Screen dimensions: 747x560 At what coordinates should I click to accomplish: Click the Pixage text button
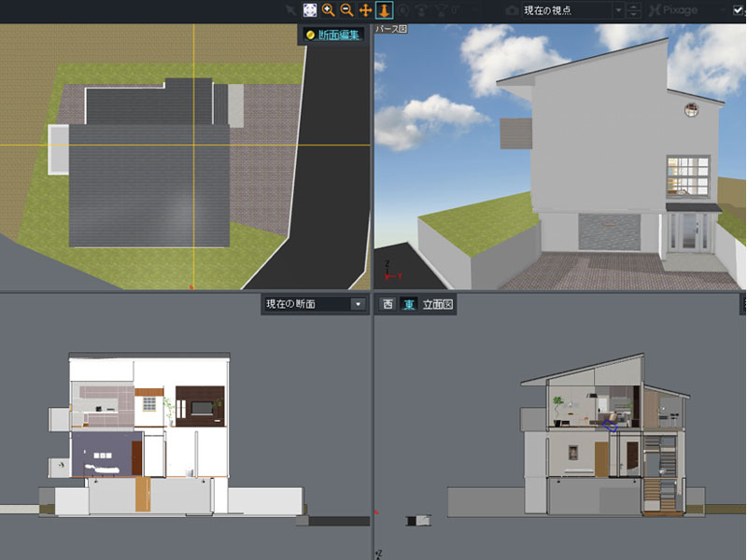(x=681, y=10)
